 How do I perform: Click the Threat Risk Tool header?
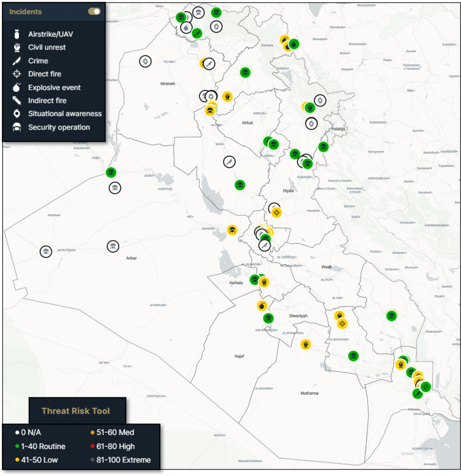pyautogui.click(x=76, y=411)
